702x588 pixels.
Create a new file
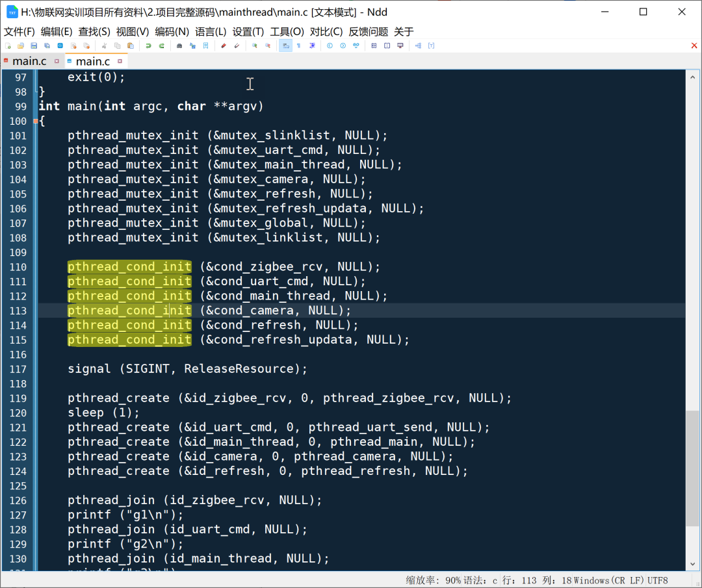pyautogui.click(x=8, y=45)
